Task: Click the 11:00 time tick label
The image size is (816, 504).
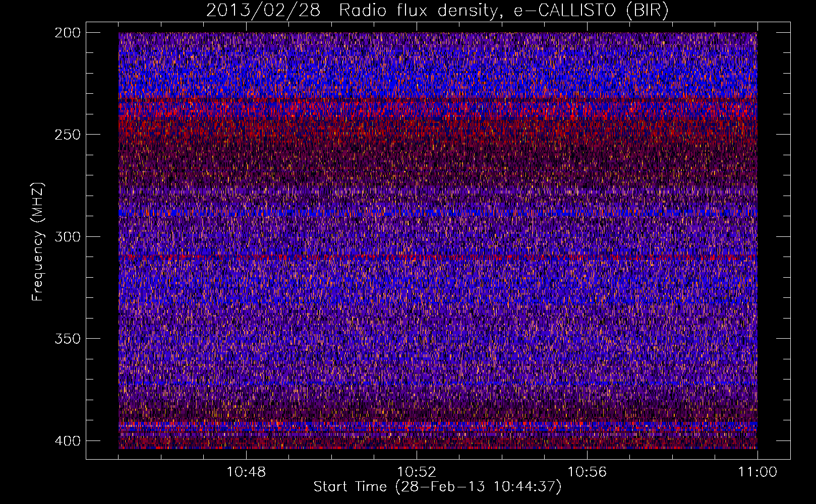Action: click(x=757, y=472)
